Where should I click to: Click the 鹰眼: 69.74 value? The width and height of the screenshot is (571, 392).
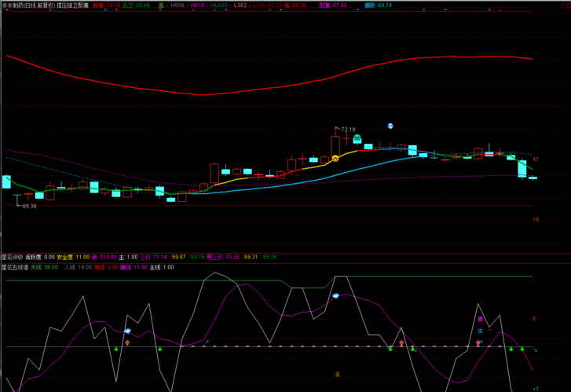coord(378,5)
